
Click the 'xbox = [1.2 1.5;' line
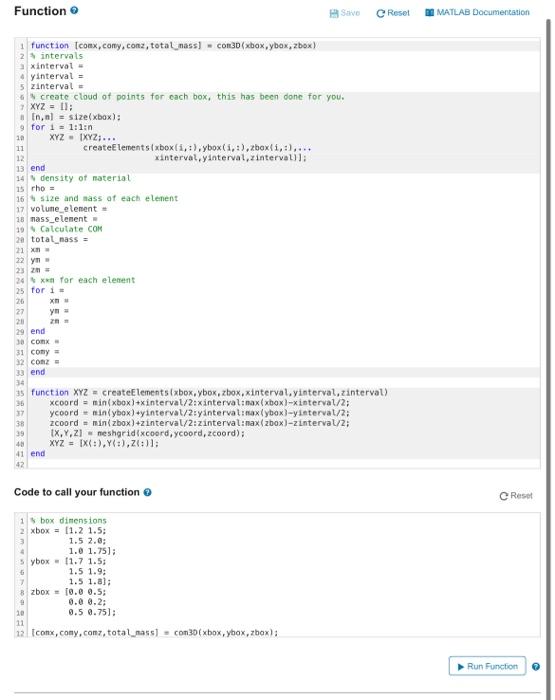tap(68, 531)
